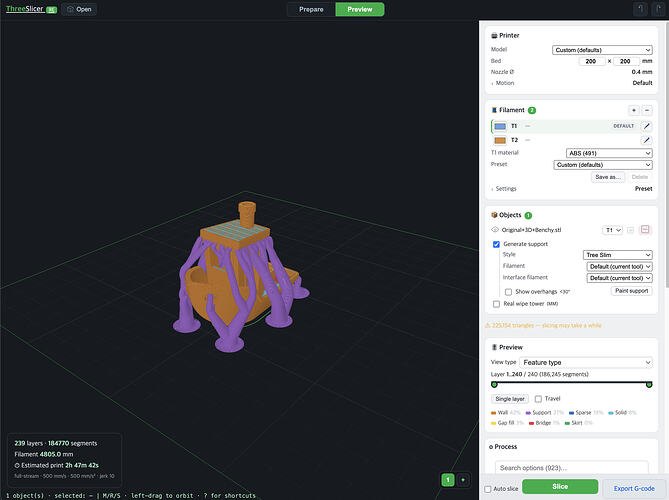Open the support Style dropdown
Image resolution: width=669 pixels, height=500 pixels.
617,255
